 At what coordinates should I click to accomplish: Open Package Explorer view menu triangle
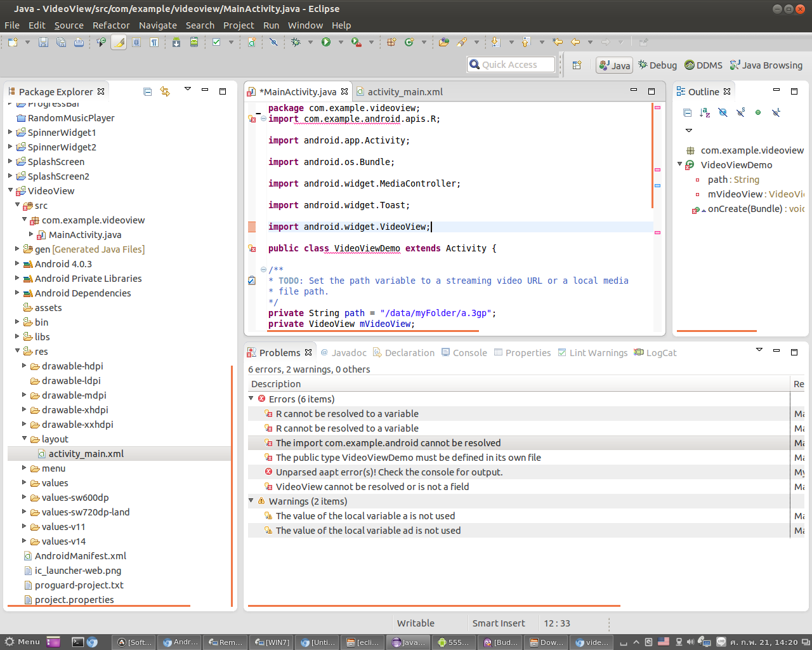(188, 90)
